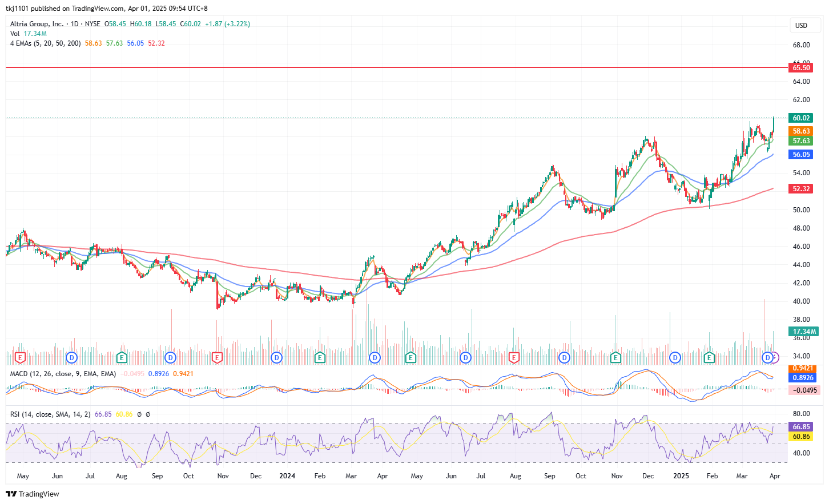829x504 pixels.
Task: Click the EMA legend value 52.32
Action: 156,43
